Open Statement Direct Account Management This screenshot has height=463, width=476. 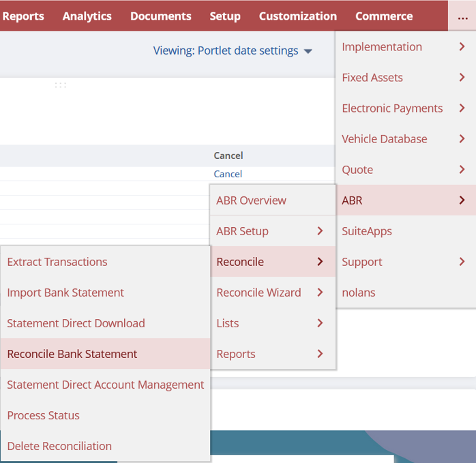tap(105, 385)
